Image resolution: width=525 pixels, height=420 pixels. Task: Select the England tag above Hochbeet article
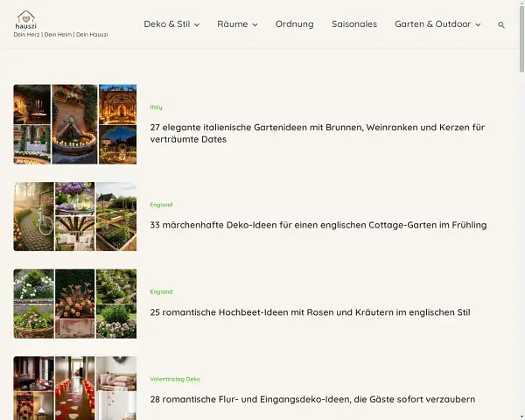pos(161,291)
